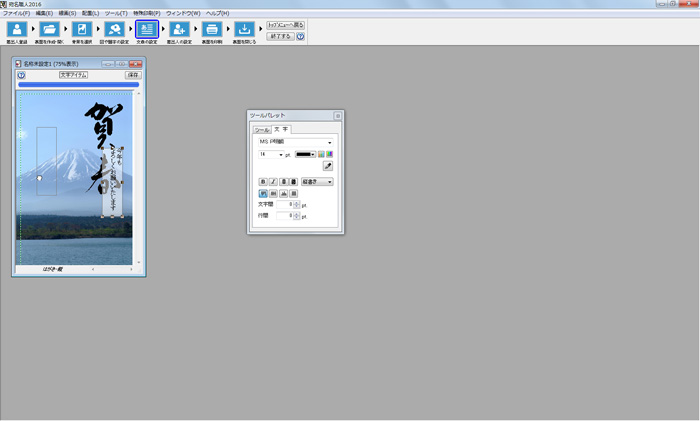
Task: Select the background selection icon in the workflow
Action: coord(82,30)
